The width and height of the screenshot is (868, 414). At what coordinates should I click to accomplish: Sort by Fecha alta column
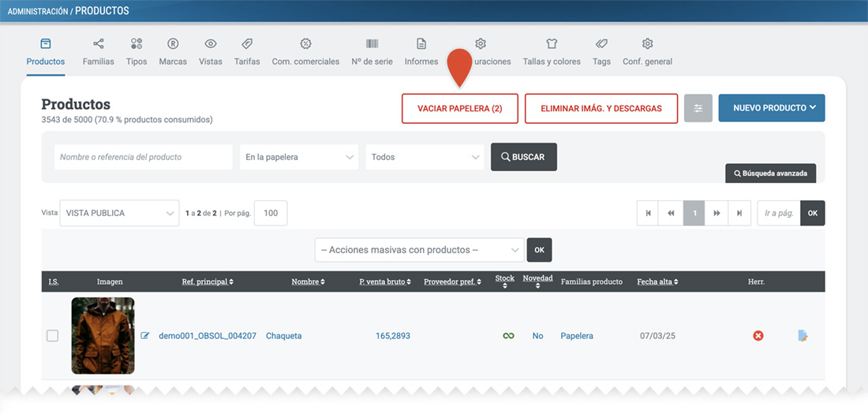point(657,282)
